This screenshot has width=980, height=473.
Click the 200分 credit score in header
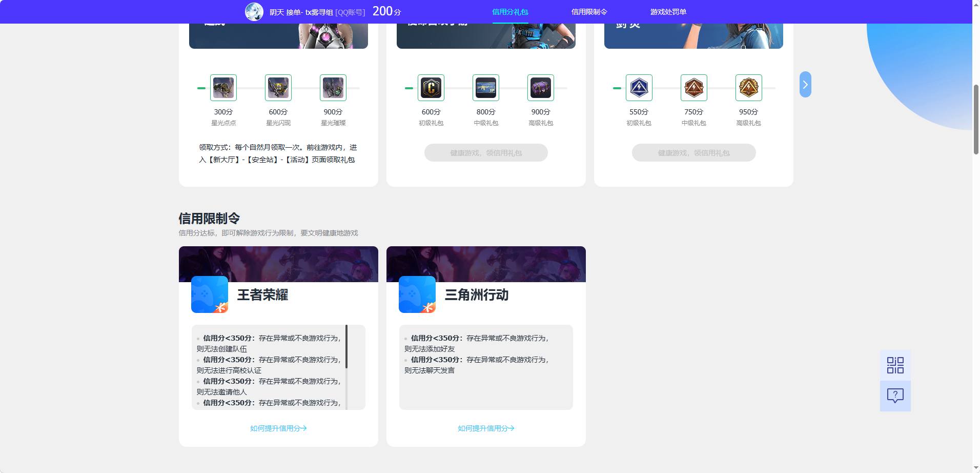point(386,11)
